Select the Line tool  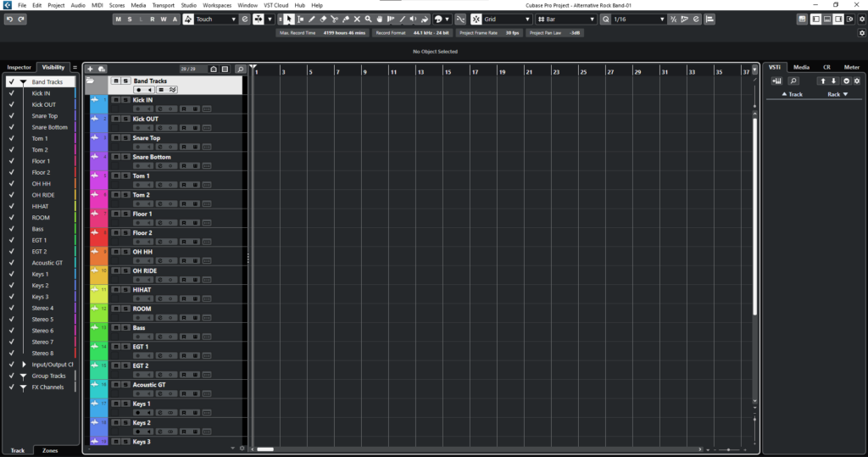403,20
